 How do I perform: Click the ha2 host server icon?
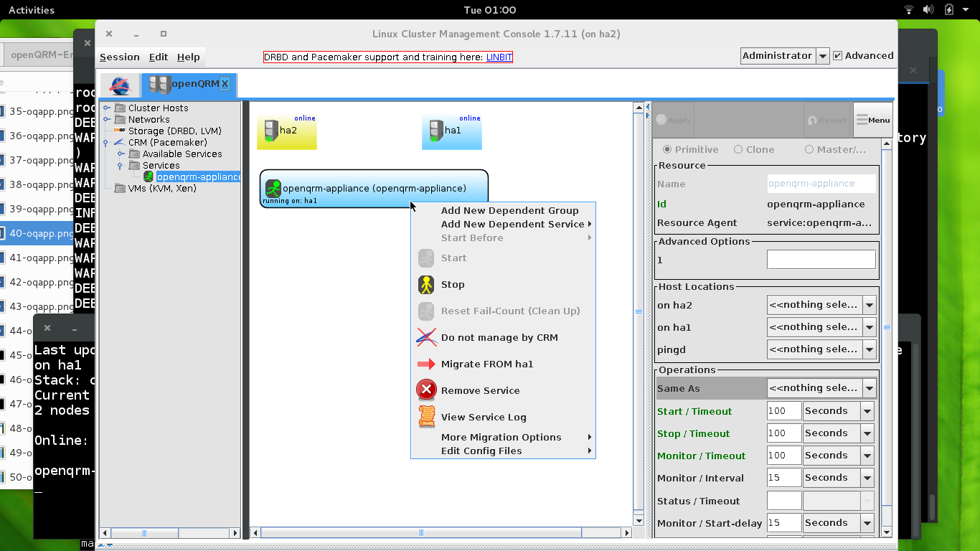tap(271, 131)
